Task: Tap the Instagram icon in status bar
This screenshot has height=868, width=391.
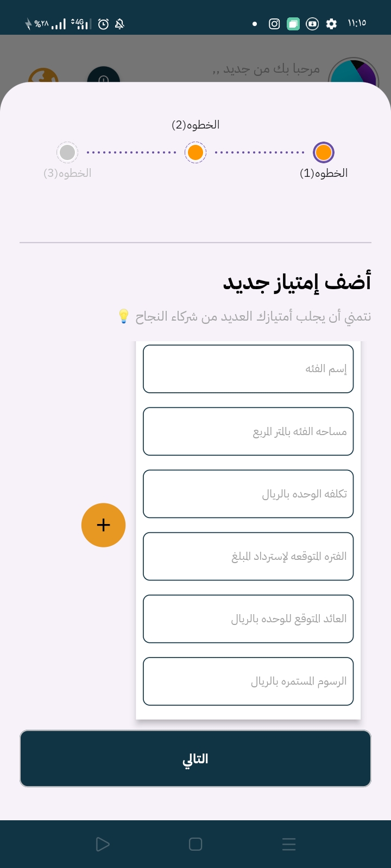Action: (x=274, y=24)
